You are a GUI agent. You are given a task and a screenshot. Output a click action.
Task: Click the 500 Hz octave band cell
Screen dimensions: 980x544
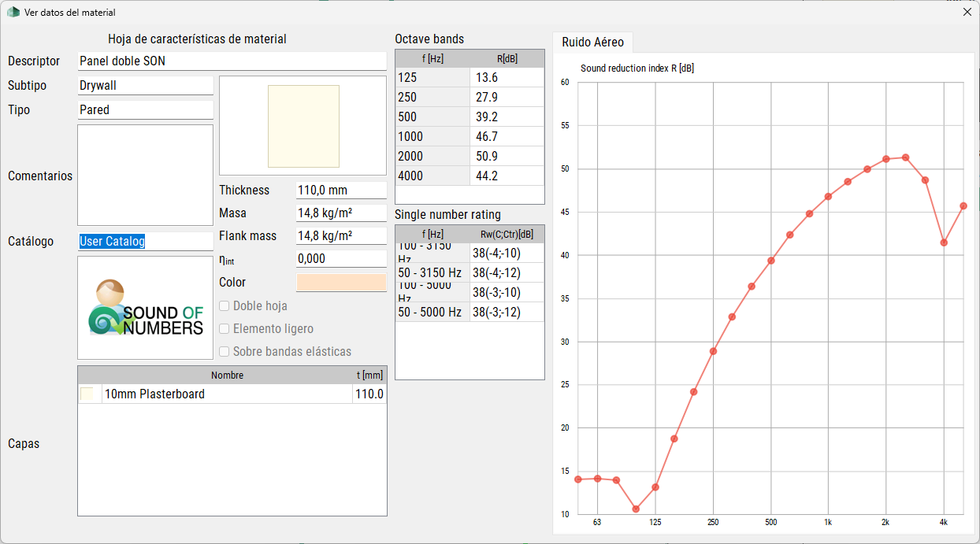point(432,117)
